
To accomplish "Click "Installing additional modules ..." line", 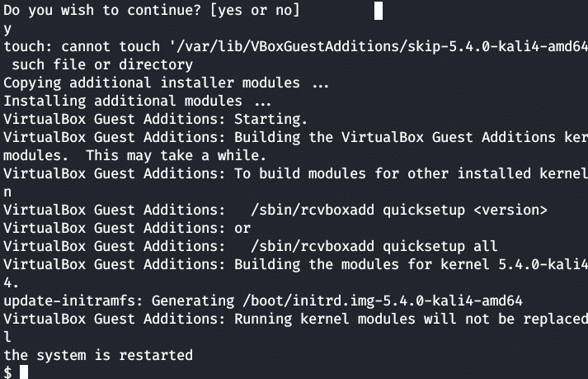I will point(138,101).
